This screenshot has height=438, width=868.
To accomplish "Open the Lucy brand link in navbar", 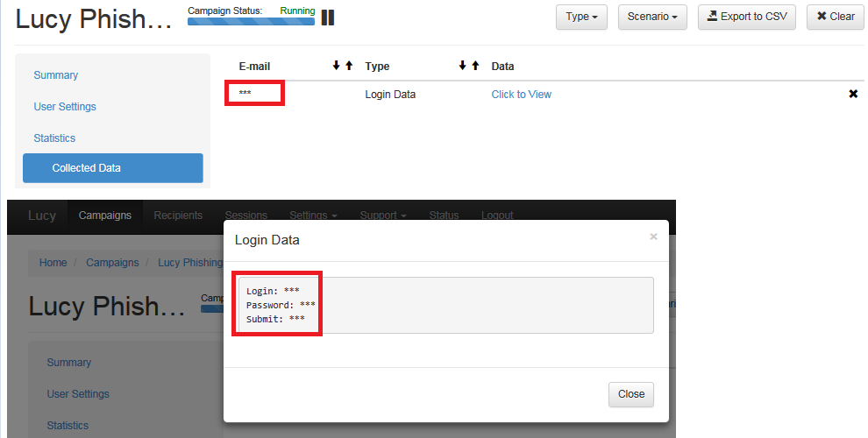I will [42, 215].
